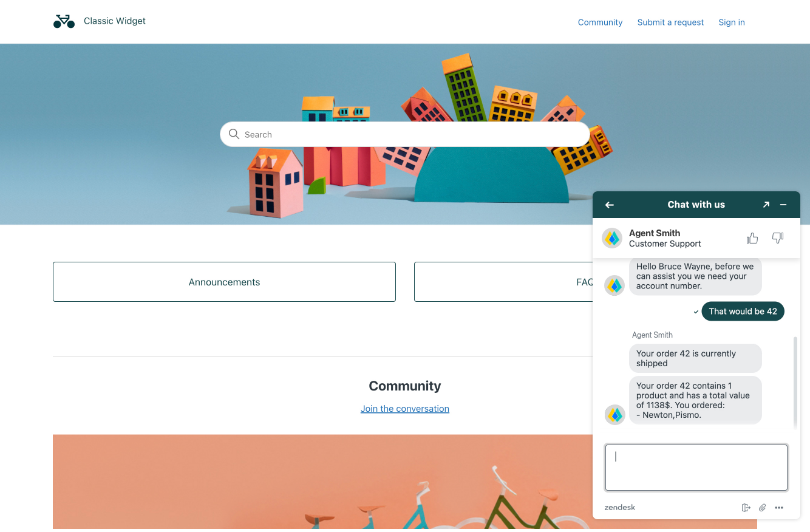This screenshot has width=810, height=532.
Task: Open the chat options three-dot menu
Action: coord(779,508)
